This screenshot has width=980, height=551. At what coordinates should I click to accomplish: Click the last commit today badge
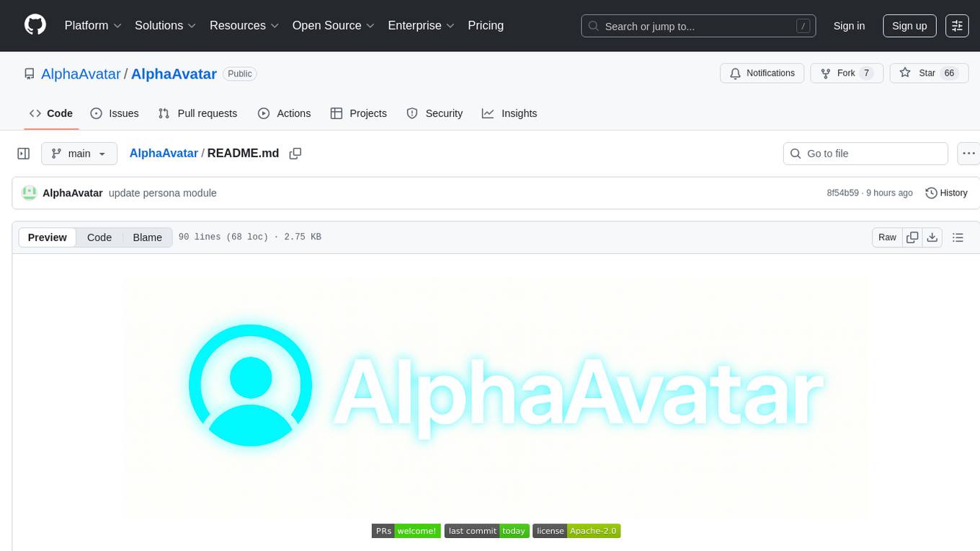tap(487, 531)
